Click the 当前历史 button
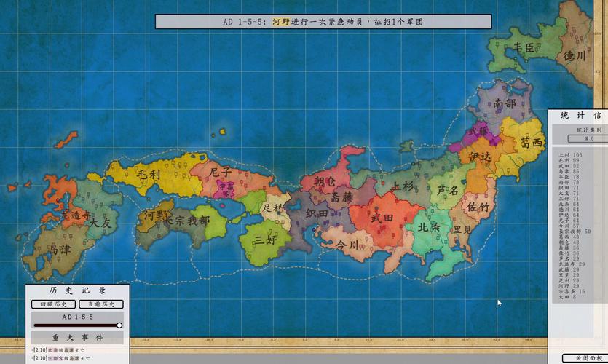Image resolution: width=608 pixels, height=364 pixels. (101, 304)
